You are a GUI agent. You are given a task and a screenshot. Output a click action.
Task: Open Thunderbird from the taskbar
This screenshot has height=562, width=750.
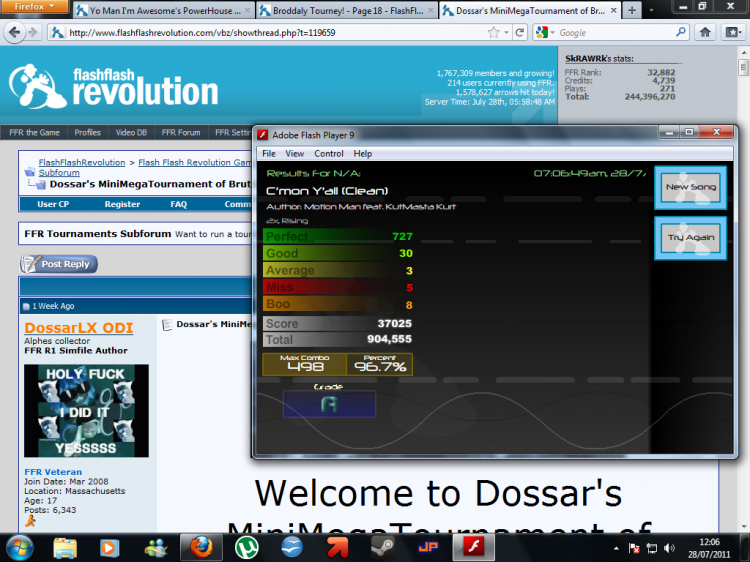[x=292, y=547]
